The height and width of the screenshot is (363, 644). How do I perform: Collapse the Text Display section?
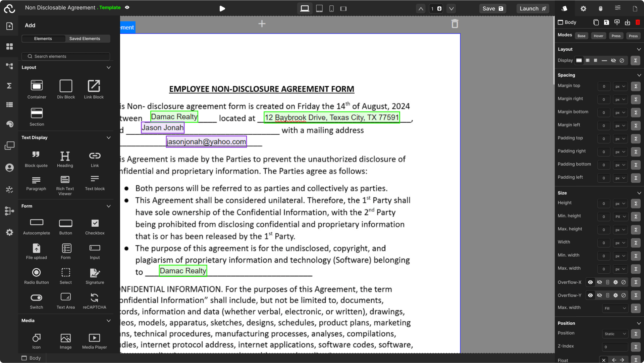click(109, 138)
